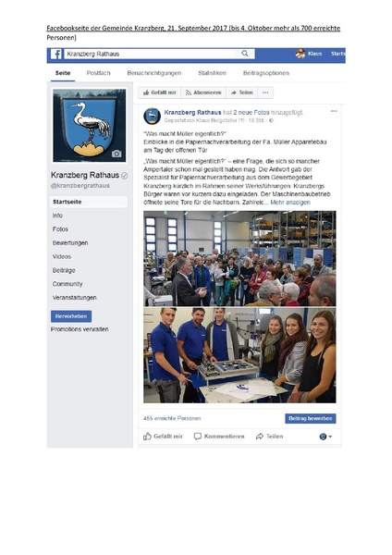Click Kranzberg Rathaus post avatar icon
The image size is (392, 555).
pyautogui.click(x=153, y=116)
